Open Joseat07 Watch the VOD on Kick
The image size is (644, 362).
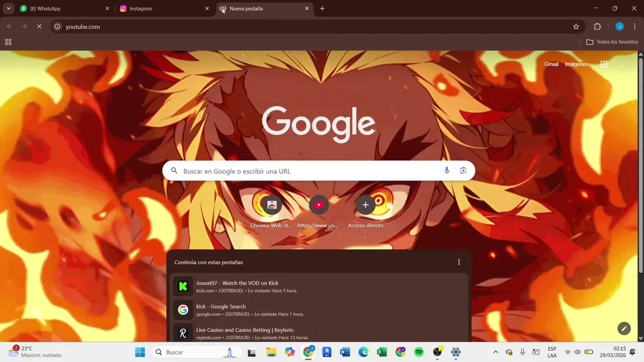(x=319, y=287)
